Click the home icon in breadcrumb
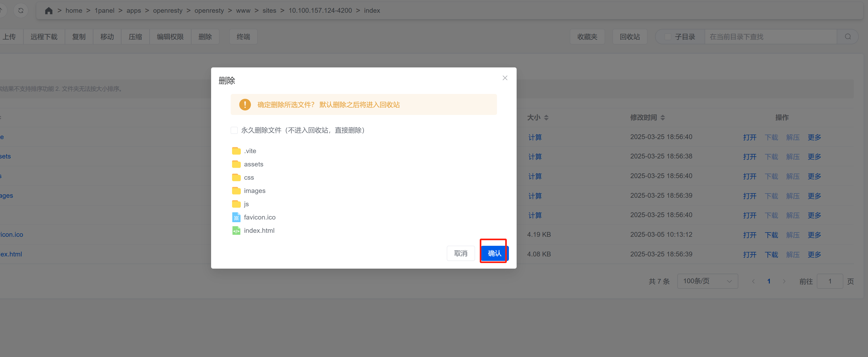Screen dimensions: 868x357 click(49, 10)
